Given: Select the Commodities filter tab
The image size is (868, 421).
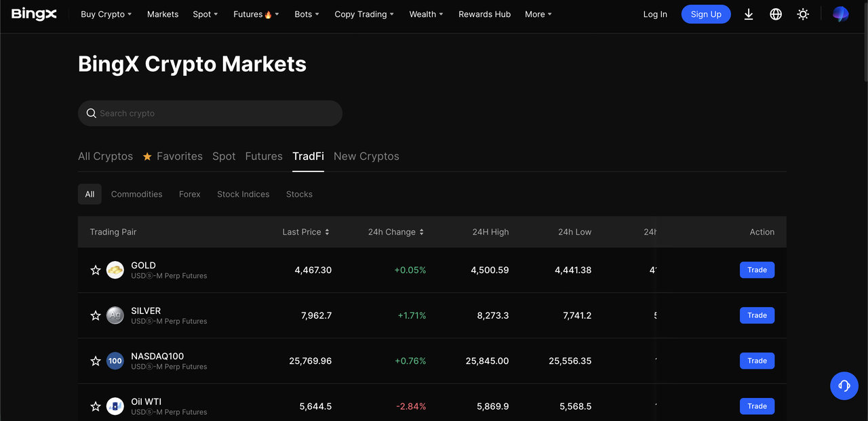Looking at the screenshot, I should click(136, 194).
